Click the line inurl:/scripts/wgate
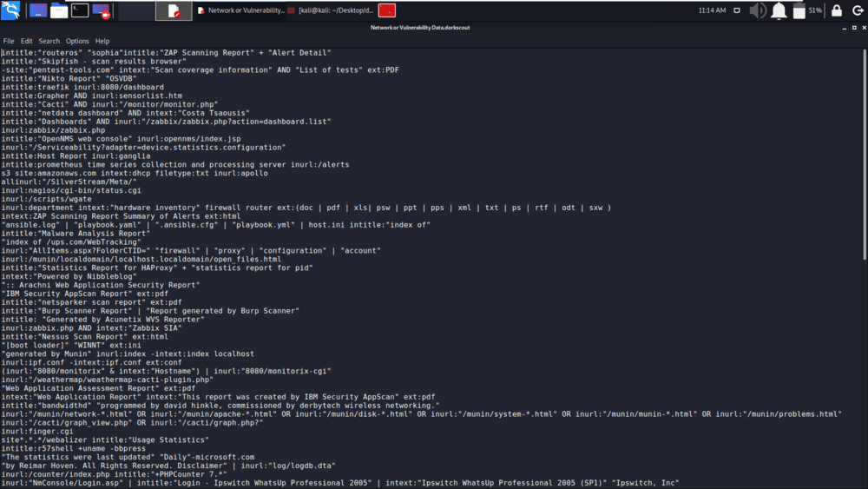Image resolution: width=868 pixels, height=489 pixels. [x=47, y=199]
